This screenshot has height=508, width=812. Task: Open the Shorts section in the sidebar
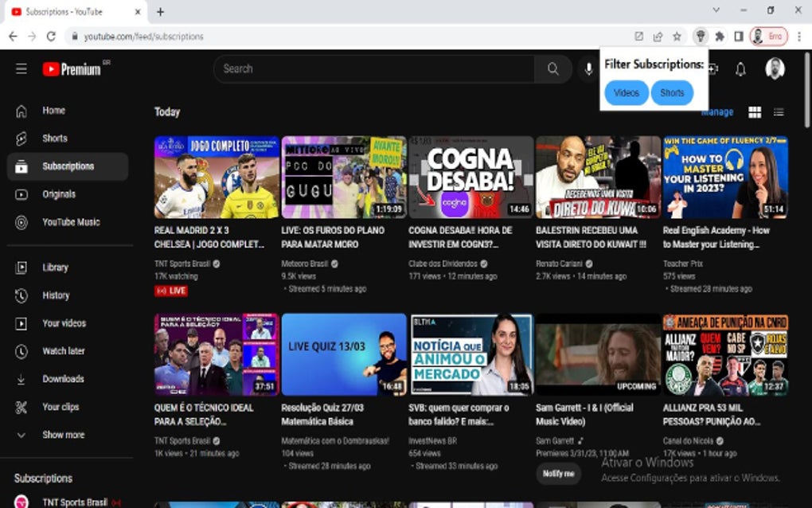tap(53, 138)
